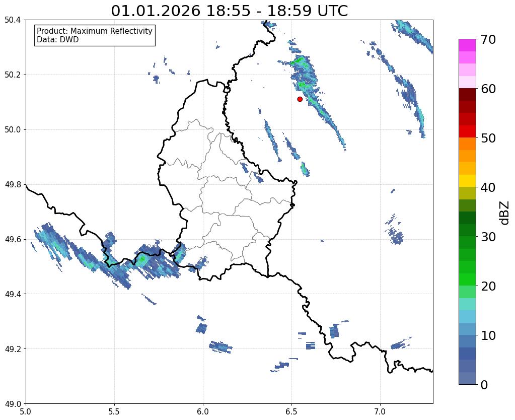Click the 49.6 latitude axis label
Image resolution: width=515 pixels, height=420 pixels.
pos(13,239)
